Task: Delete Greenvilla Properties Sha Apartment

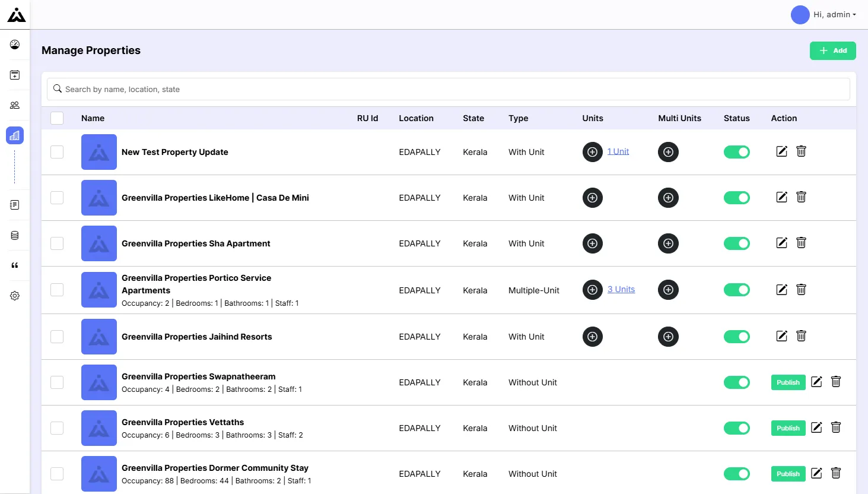Action: [801, 243]
